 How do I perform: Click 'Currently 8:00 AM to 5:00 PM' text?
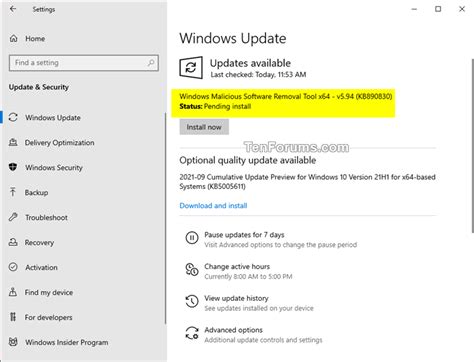point(248,276)
